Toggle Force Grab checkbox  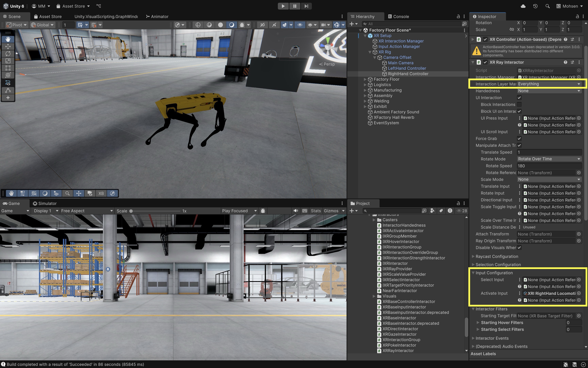click(x=519, y=139)
